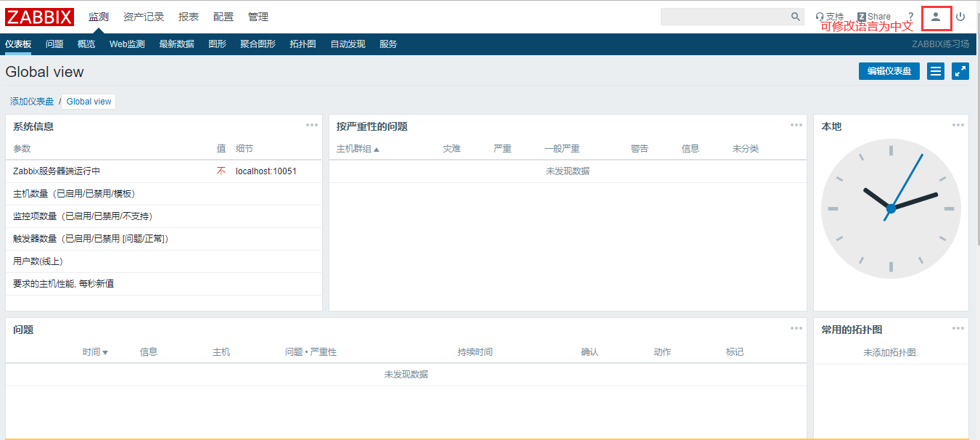980x440 pixels.
Task: Open 本地 clock widget options dots
Action: (958, 125)
